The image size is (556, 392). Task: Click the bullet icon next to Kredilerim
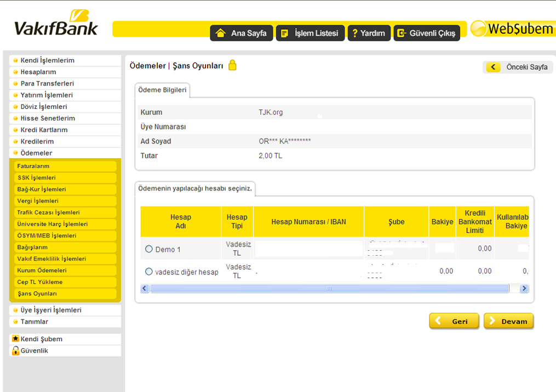tap(15, 142)
